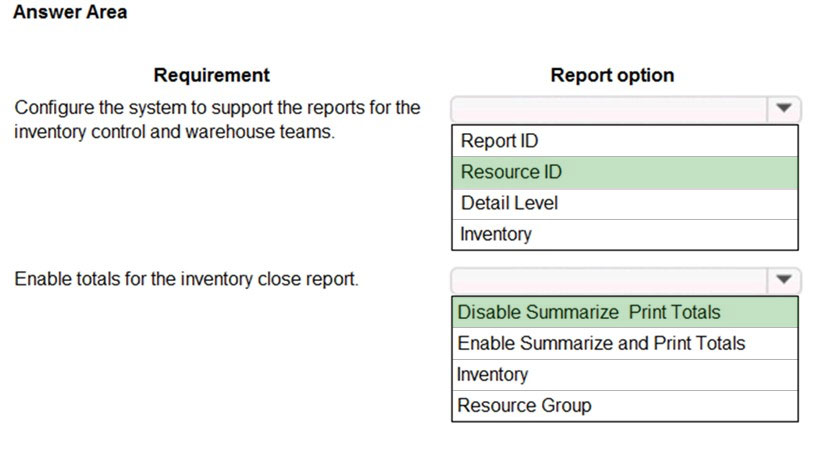Select Detail Level from the list
This screenshot has width=833, height=459.
pos(625,203)
